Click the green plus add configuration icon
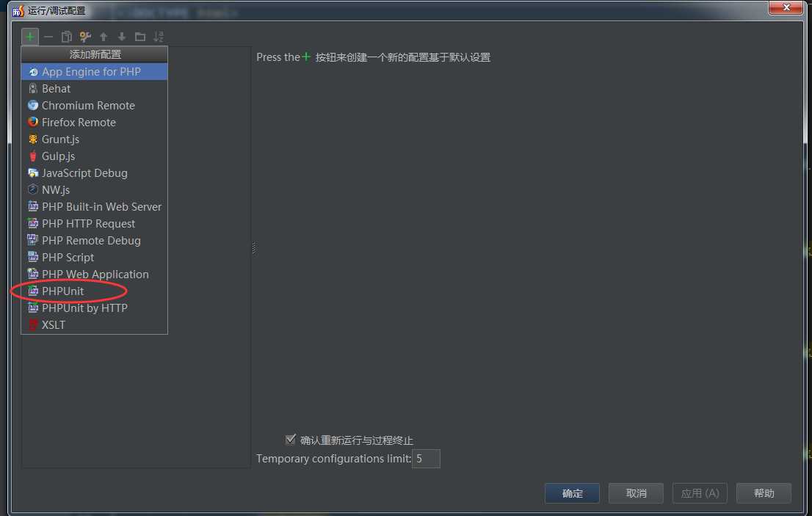This screenshot has height=516, width=812. [30, 37]
